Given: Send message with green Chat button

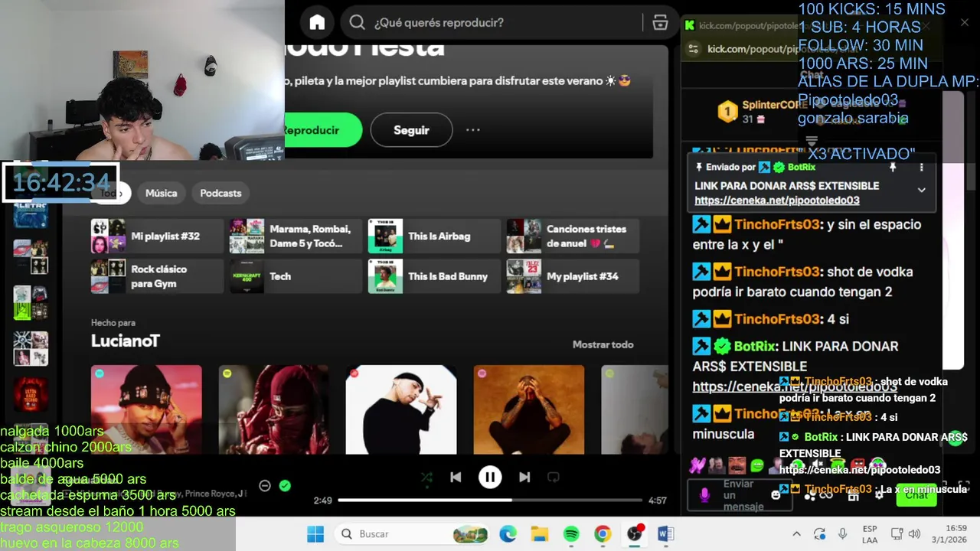Looking at the screenshot, I should [916, 495].
